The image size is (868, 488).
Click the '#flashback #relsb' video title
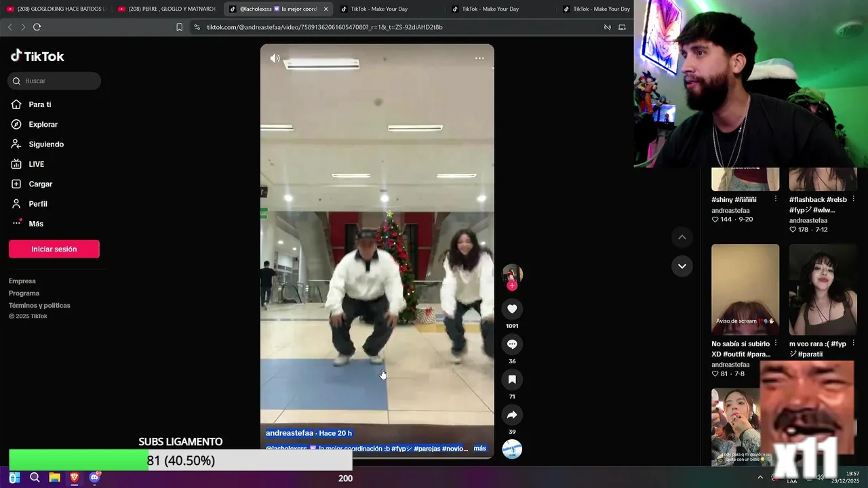[818, 205]
